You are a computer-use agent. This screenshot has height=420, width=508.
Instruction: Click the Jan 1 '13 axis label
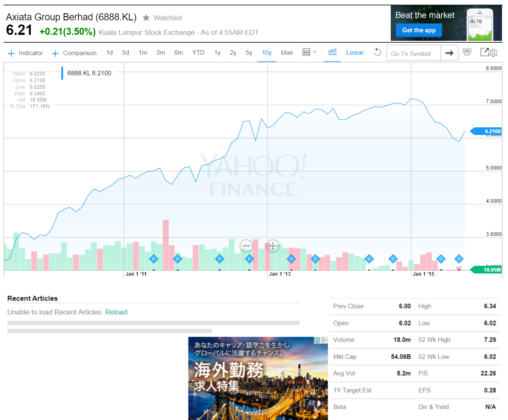[x=280, y=274]
